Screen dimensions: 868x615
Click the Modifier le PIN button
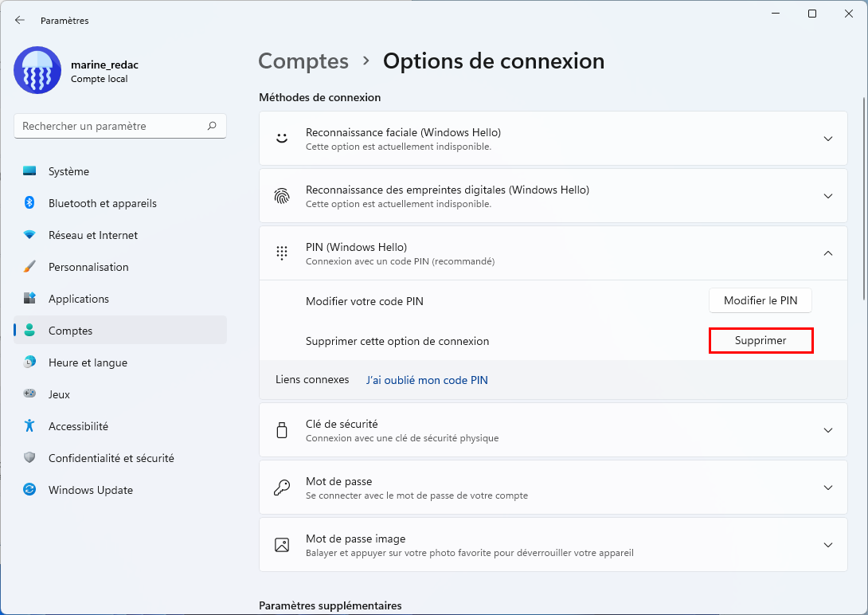click(x=760, y=300)
